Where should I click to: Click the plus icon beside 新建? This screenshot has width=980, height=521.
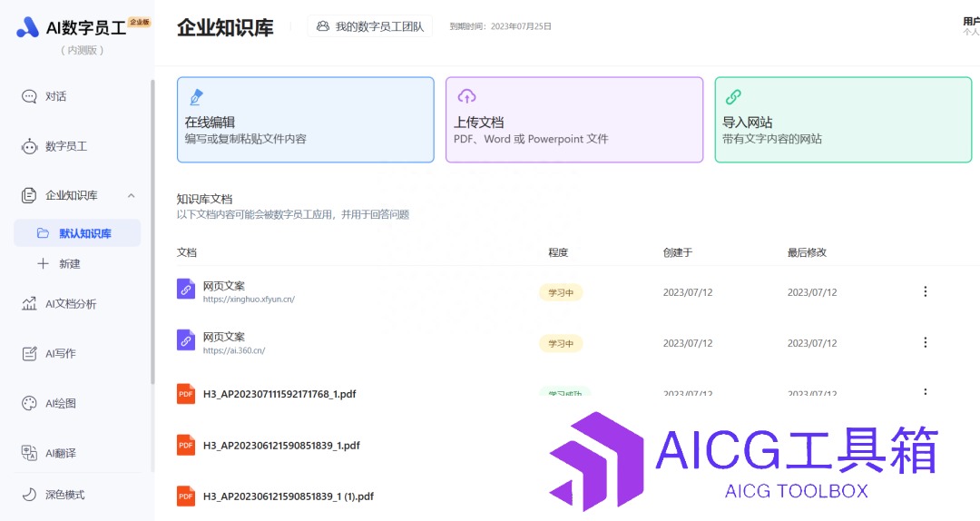point(43,263)
